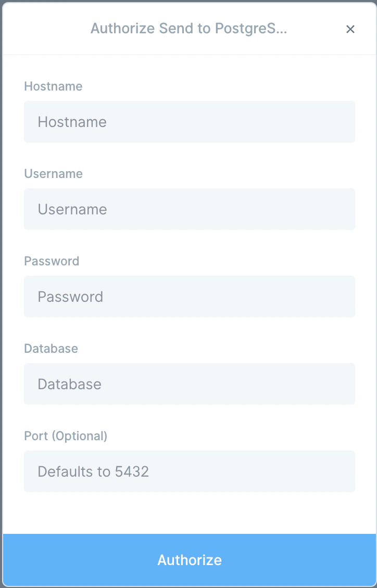Click the 'Password' placeholder text inside field
Viewport: 377px width, 588px height.
click(70, 297)
